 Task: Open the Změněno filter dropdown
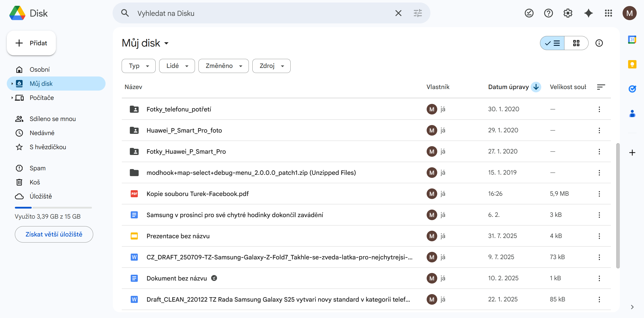[x=223, y=66]
